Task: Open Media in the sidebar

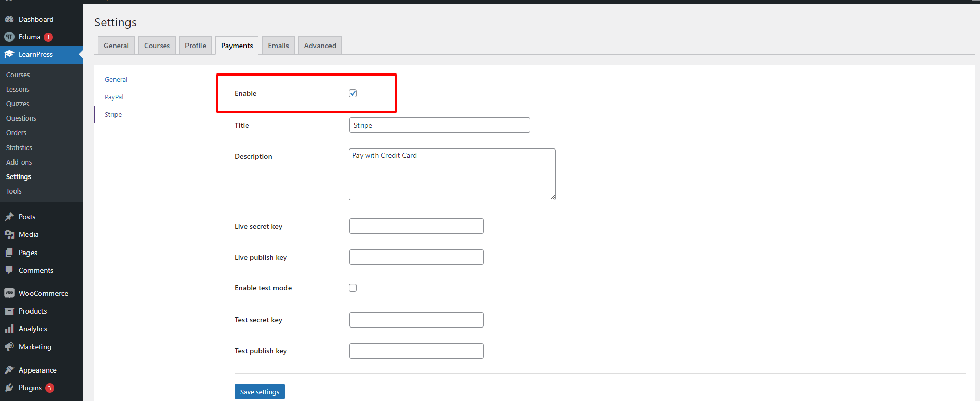Action: [41, 234]
